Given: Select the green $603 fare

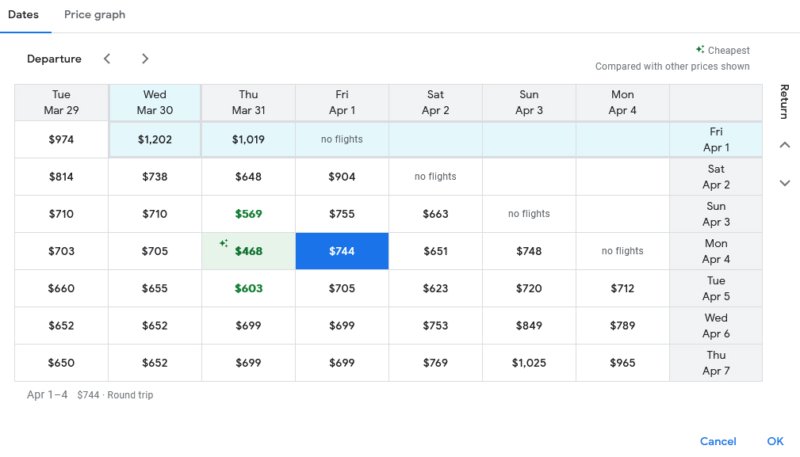Looking at the screenshot, I should coord(248,288).
